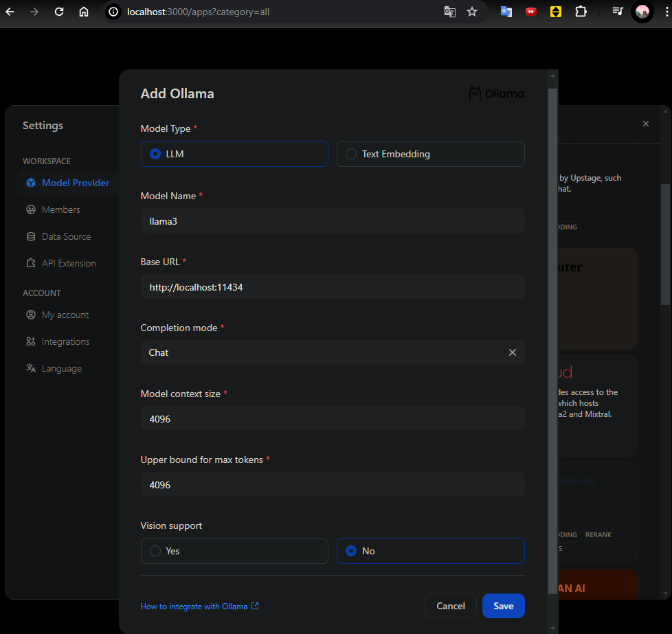This screenshot has height=634, width=672.
Task: Close the Settings panel with X
Action: click(x=645, y=124)
